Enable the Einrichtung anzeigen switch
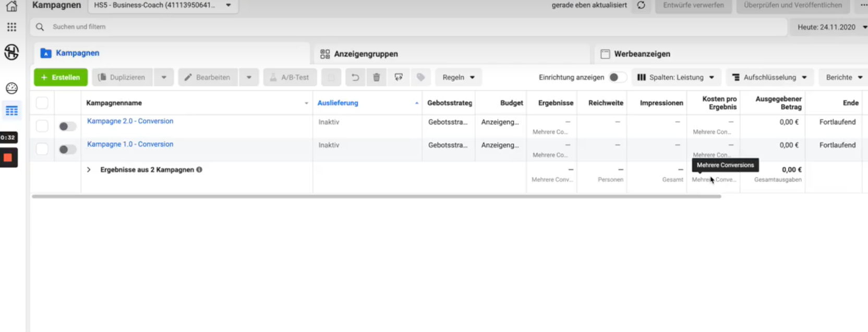The width and height of the screenshot is (868, 332). [617, 77]
